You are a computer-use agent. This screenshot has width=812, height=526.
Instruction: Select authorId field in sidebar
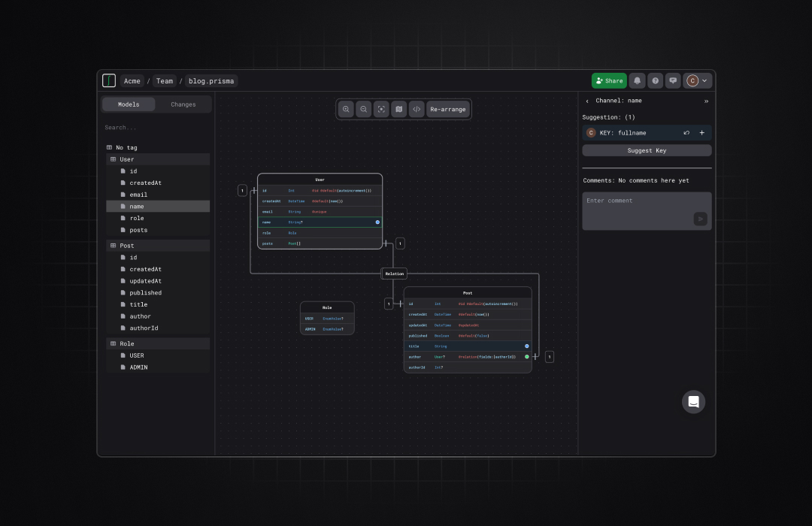pos(158,328)
